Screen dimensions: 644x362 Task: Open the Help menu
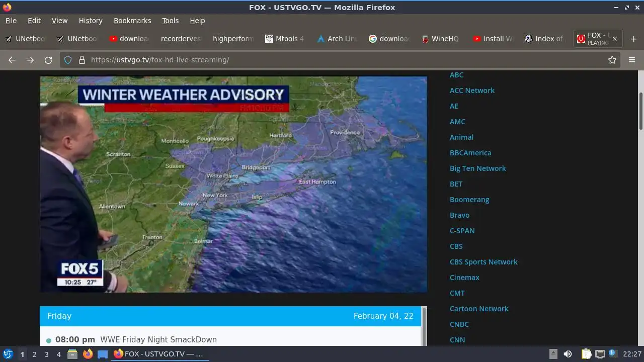(x=197, y=21)
